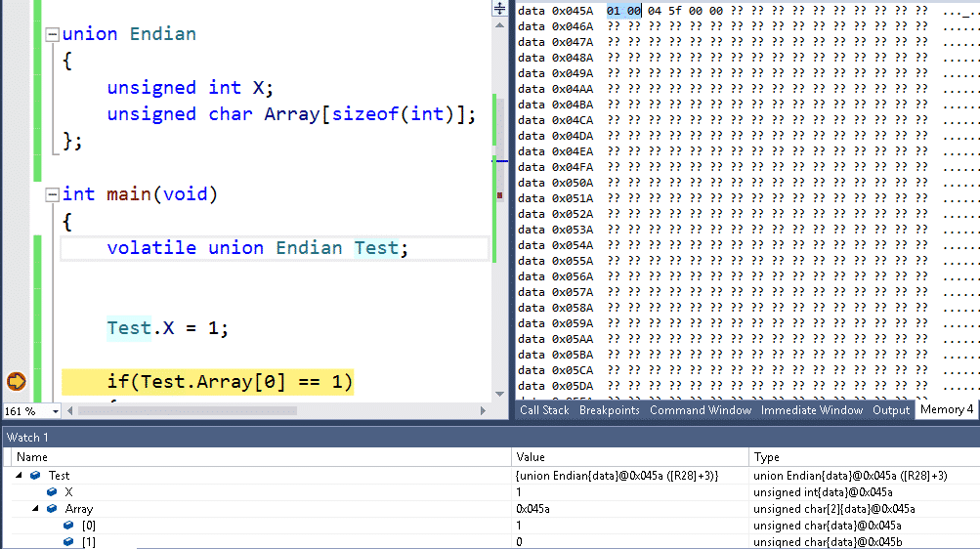Open the Breakpoints tab
The width and height of the screenshot is (980, 549).
609,410
